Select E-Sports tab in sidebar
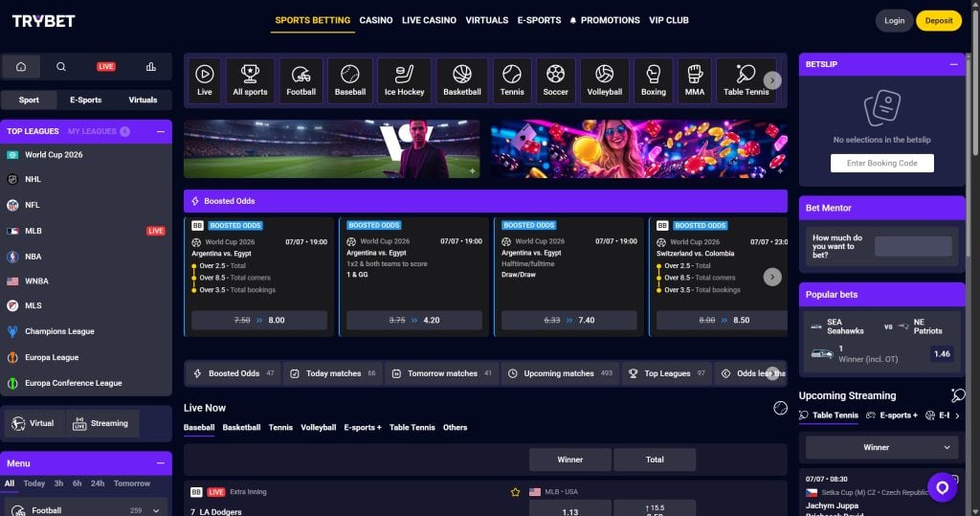 (85, 101)
